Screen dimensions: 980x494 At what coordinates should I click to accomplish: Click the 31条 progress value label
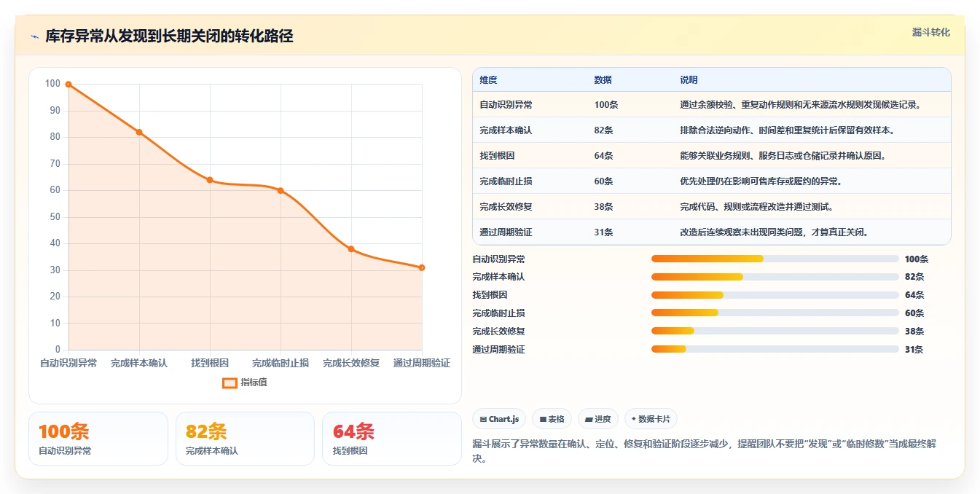(914, 350)
